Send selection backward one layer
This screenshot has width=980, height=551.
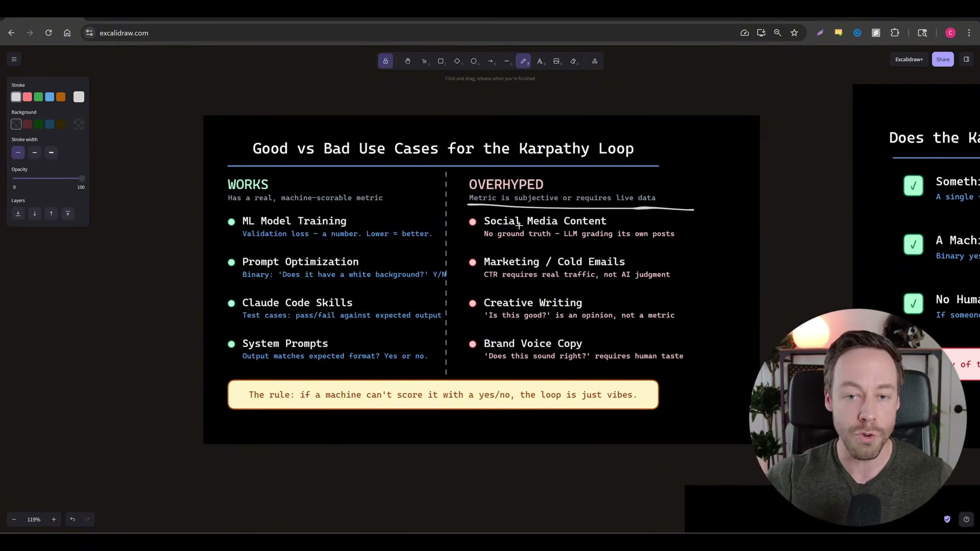click(35, 213)
